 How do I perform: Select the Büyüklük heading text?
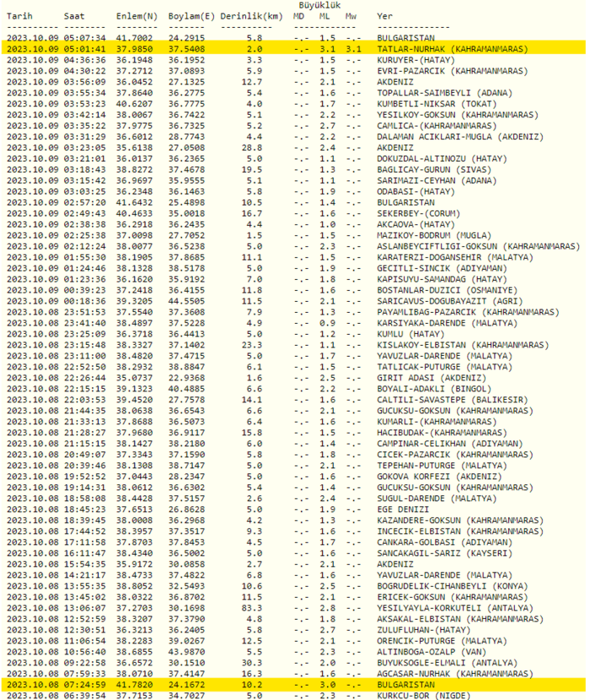coord(319,5)
